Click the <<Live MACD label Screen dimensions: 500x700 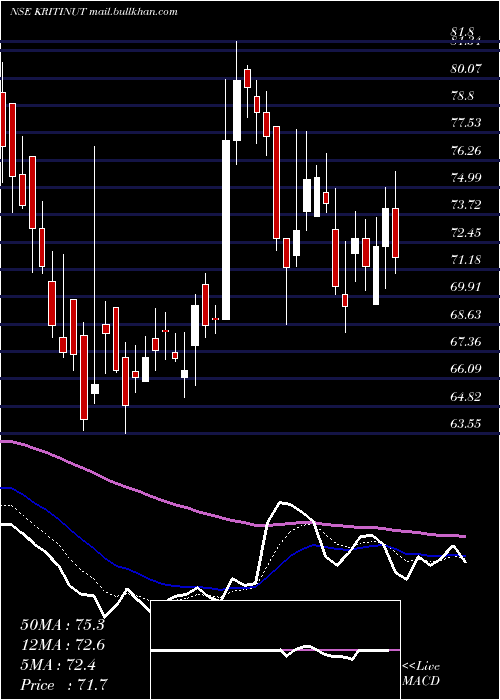[421, 673]
